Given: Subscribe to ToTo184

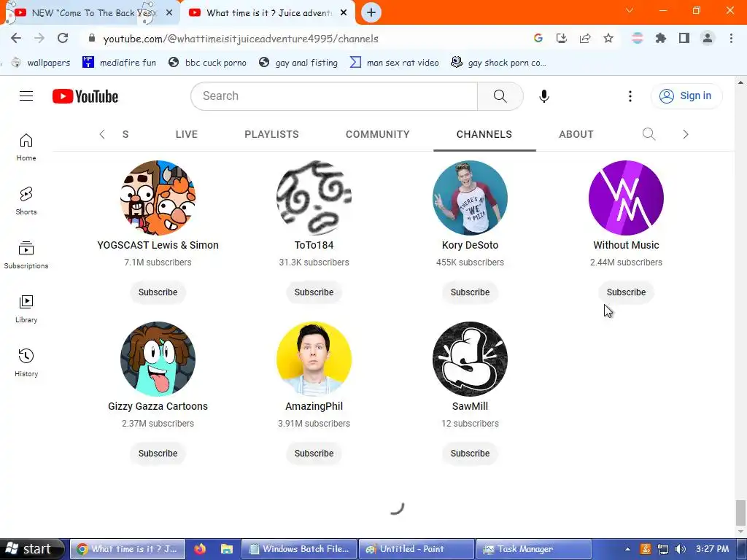Looking at the screenshot, I should tap(314, 292).
